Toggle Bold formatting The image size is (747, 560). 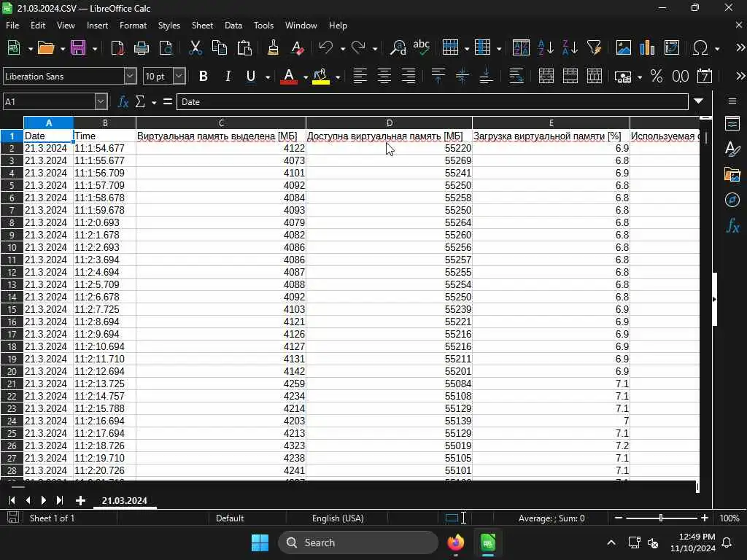coord(204,76)
